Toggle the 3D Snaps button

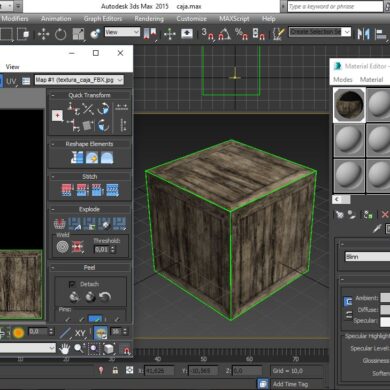(x=208, y=34)
